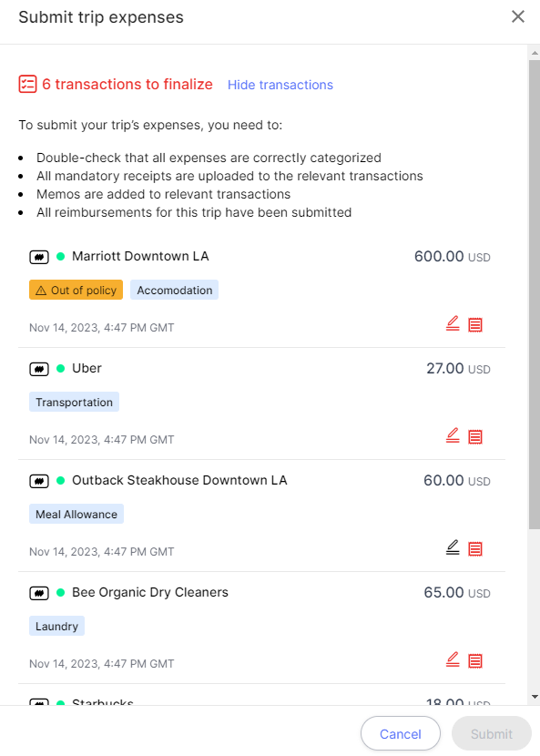
Task: Close the Submit trip expenses dialog
Action: point(518,16)
